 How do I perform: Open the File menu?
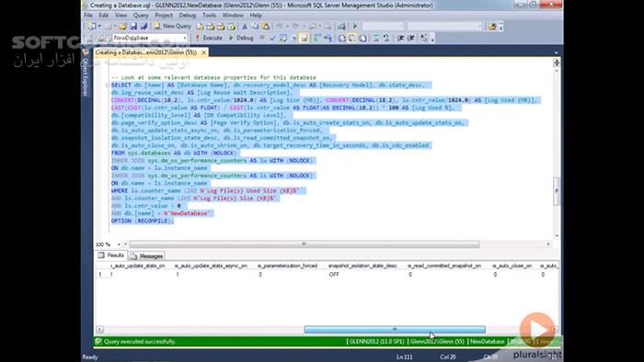(88, 16)
